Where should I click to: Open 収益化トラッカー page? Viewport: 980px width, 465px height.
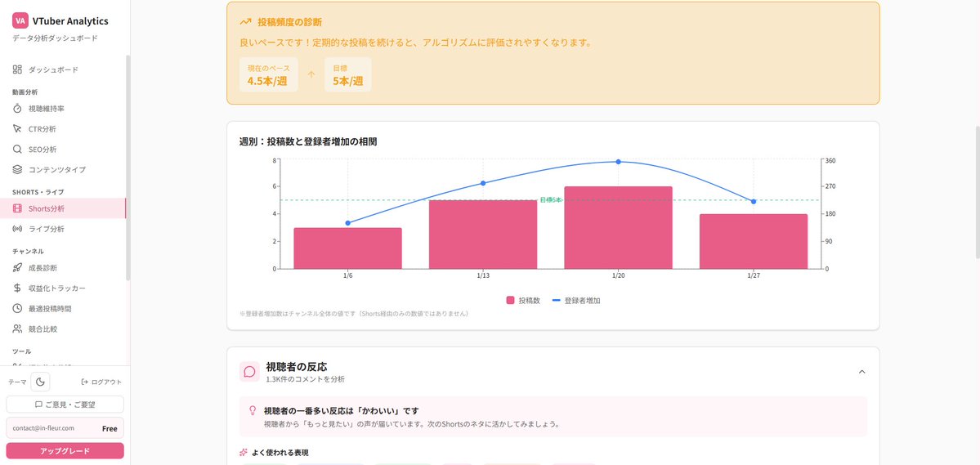coord(62,288)
